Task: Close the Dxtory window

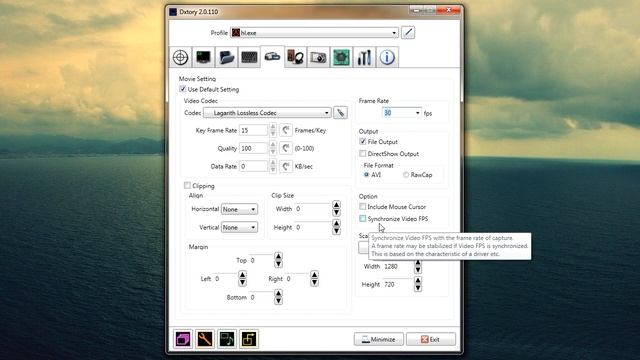Action: click(x=448, y=10)
